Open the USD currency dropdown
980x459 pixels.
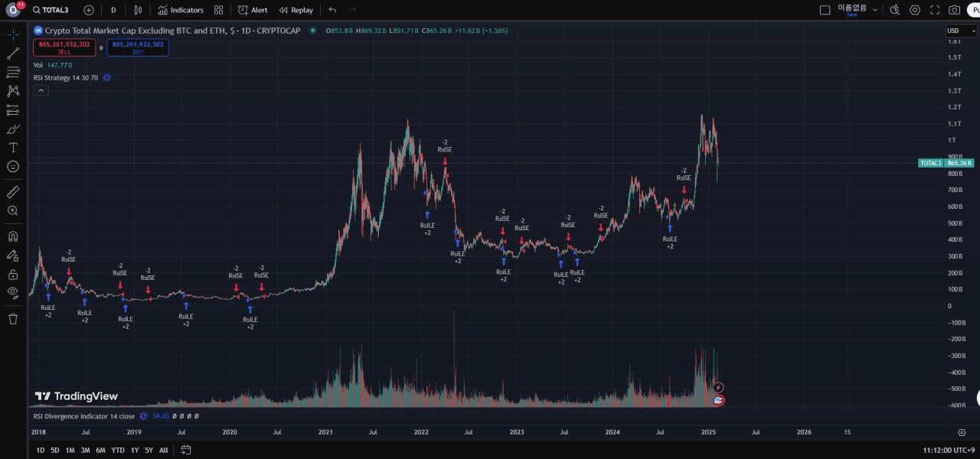click(x=962, y=31)
